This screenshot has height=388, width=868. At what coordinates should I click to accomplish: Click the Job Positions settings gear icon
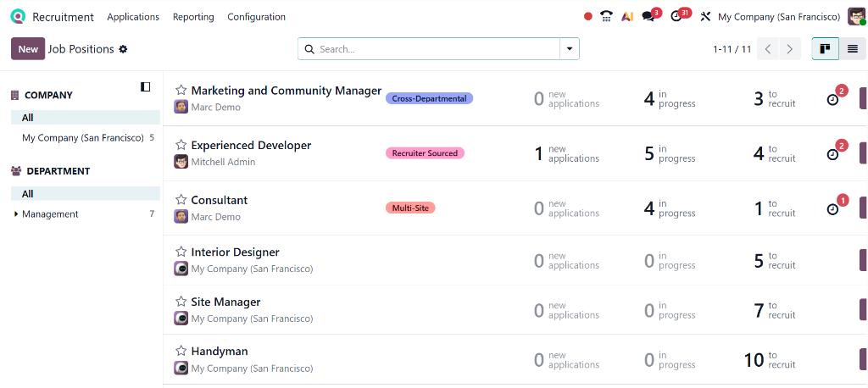[123, 49]
